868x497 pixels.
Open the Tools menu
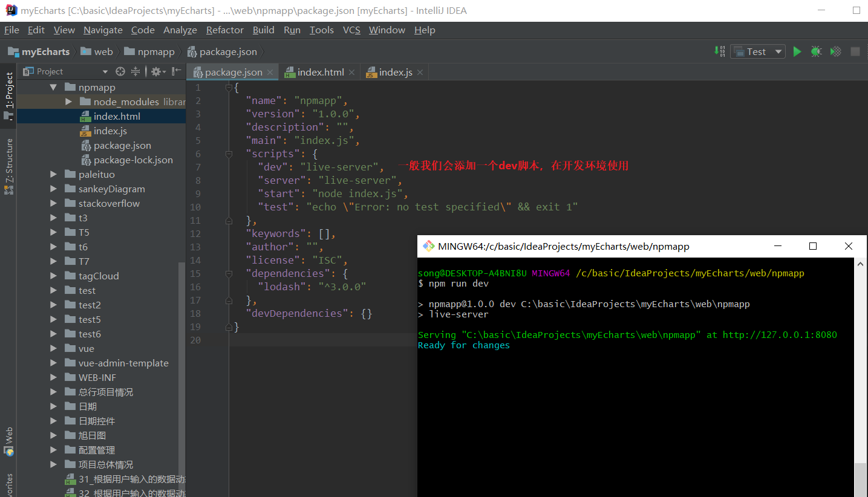(322, 30)
